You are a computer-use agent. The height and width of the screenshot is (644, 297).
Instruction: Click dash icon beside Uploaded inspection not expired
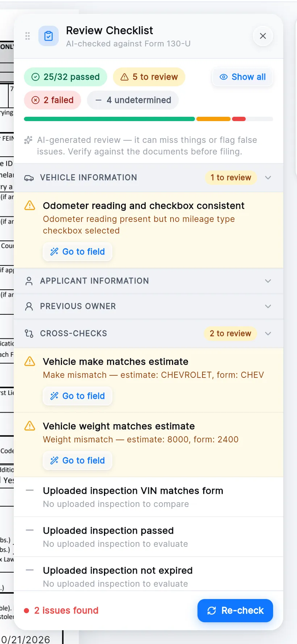click(30, 570)
